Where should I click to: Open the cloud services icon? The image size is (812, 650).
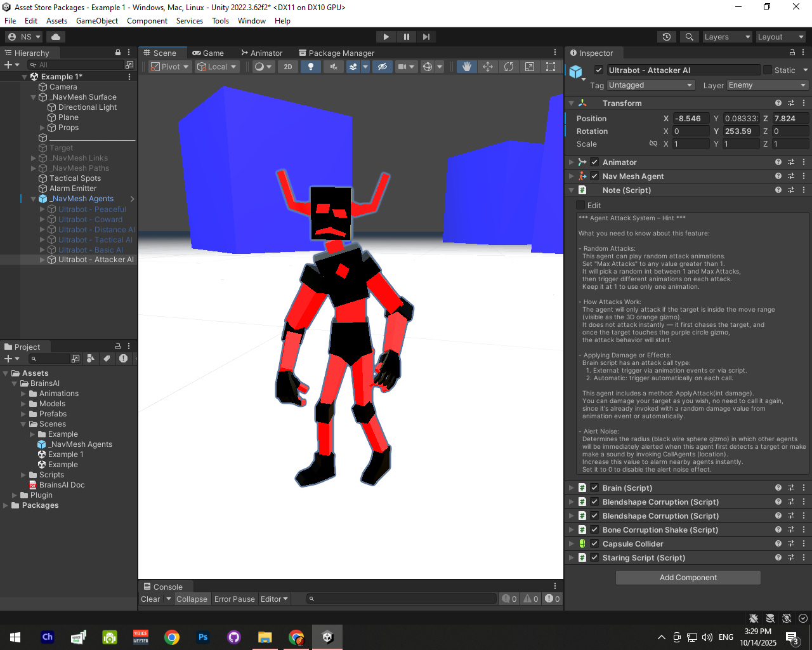coord(56,37)
